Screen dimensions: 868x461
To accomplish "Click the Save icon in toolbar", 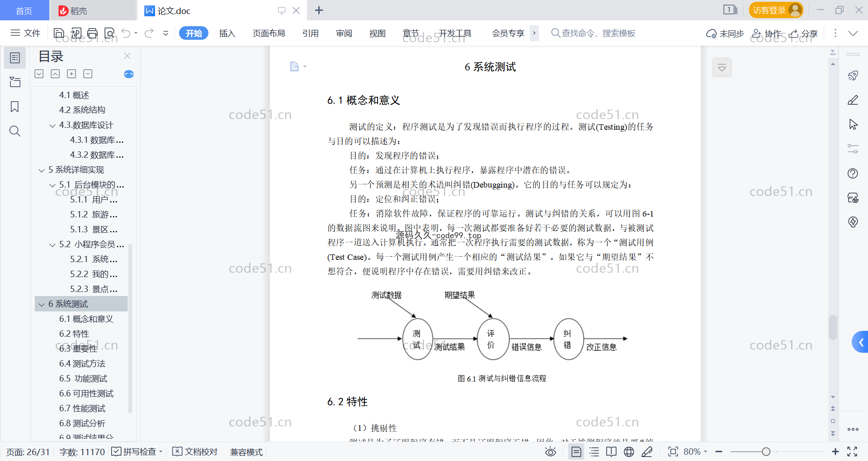I will click(x=59, y=33).
